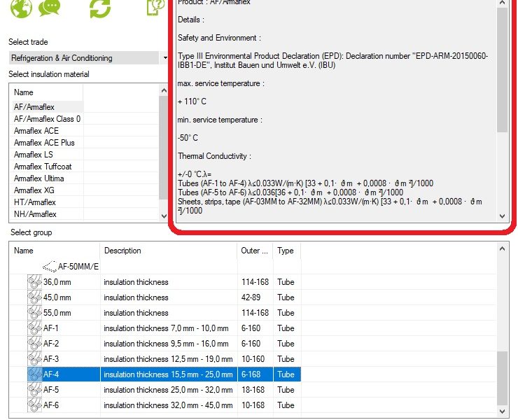Click outer diameter cell 18-168
518x420 pixels.
pos(253,390)
